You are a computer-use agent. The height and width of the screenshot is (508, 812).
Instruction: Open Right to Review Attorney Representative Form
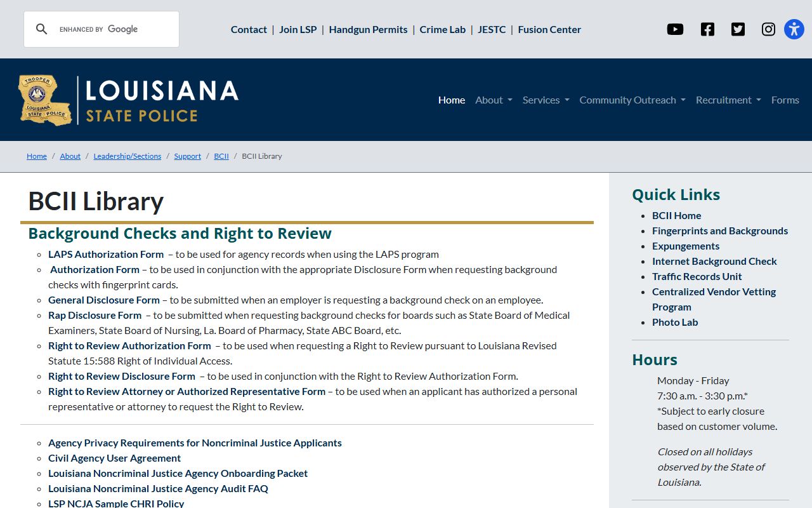click(187, 391)
